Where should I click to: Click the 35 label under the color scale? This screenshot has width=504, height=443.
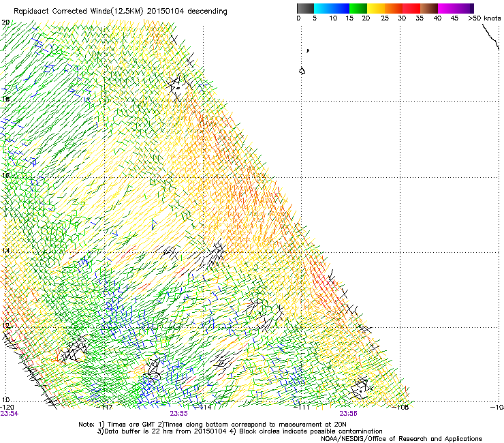click(420, 18)
